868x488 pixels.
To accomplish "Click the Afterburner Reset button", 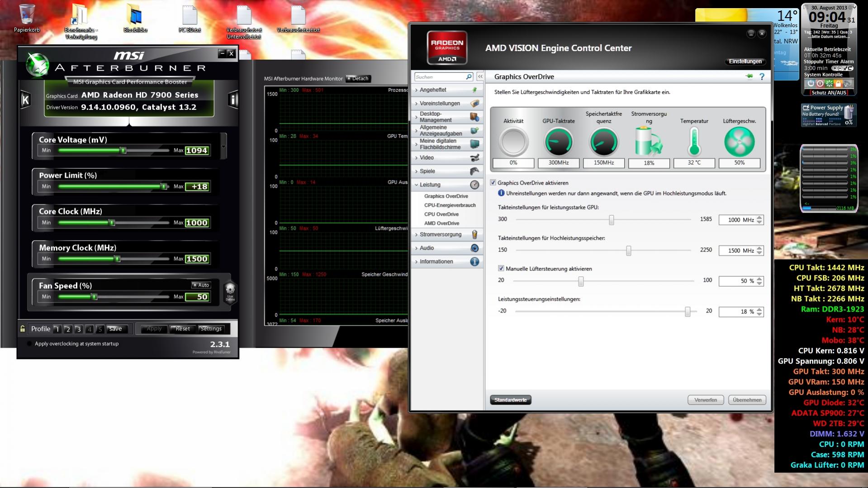I will click(182, 329).
